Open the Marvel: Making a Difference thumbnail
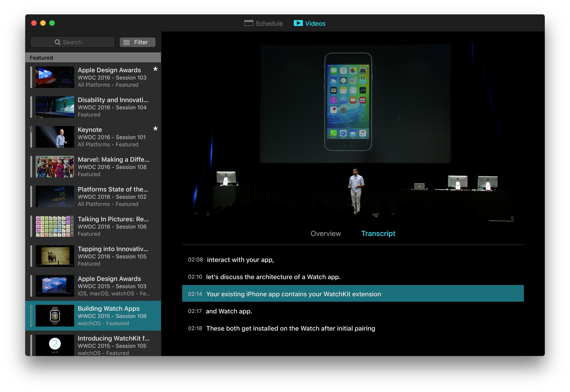The image size is (570, 392). [x=55, y=166]
